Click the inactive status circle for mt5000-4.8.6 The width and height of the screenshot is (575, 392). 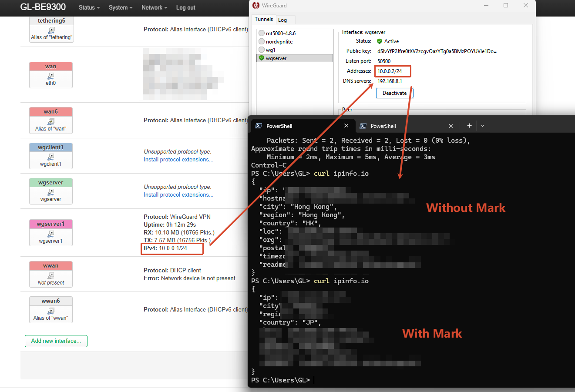click(262, 33)
